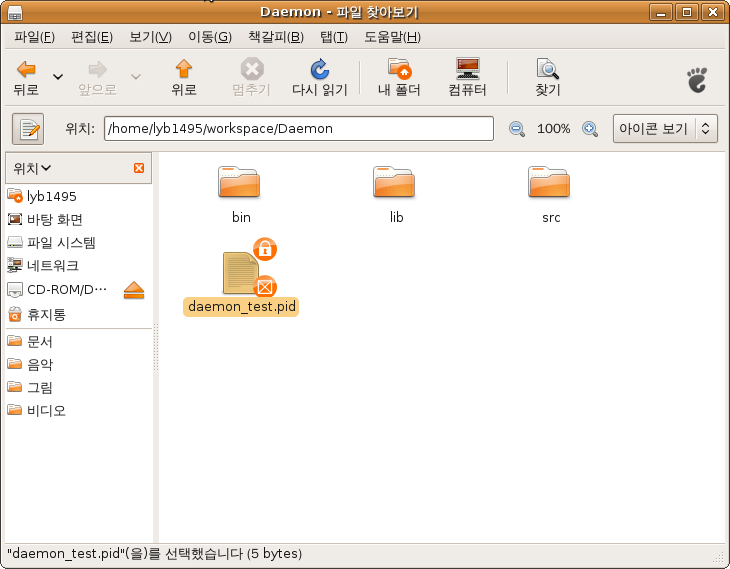
Task: Minimize the Daemon file browser window
Action: click(x=661, y=12)
